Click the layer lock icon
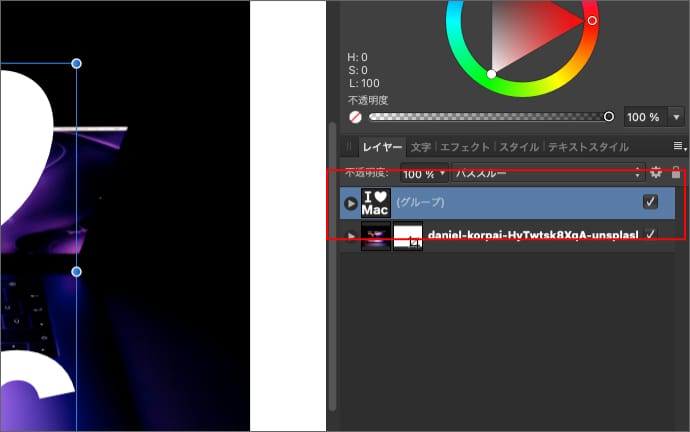The width and height of the screenshot is (690, 432). (x=675, y=172)
